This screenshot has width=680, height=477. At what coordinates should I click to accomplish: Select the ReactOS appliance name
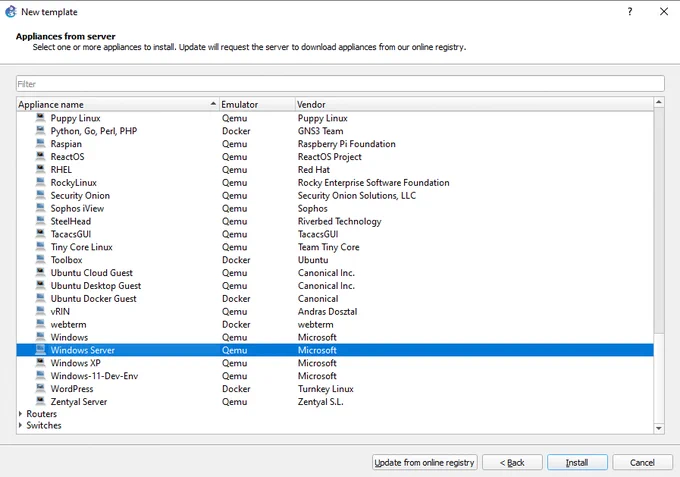pos(67,157)
